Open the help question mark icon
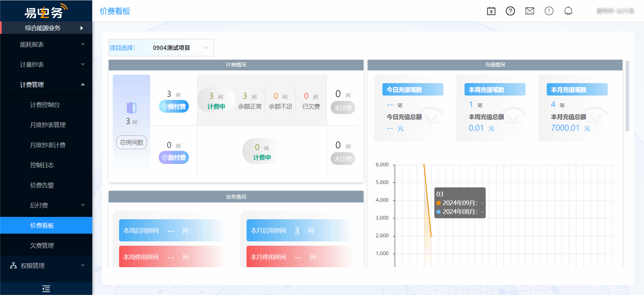Screen dimensions: 644x295 (x=510, y=11)
